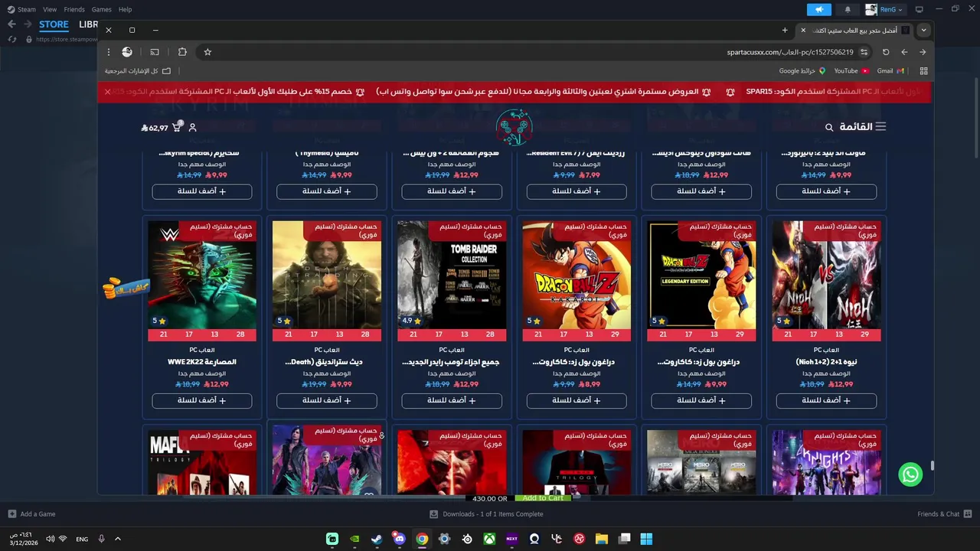Open the user account icon in store header
Viewport: 980px width, 551px height.
[x=193, y=128]
